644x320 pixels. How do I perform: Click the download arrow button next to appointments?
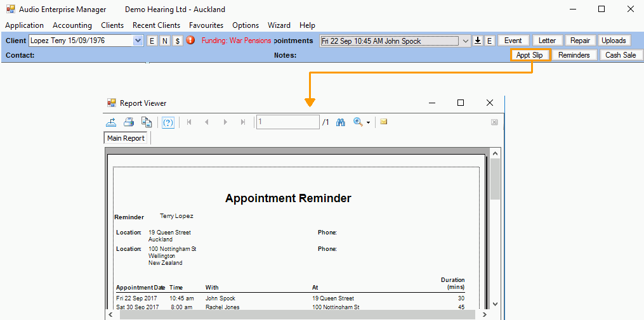pyautogui.click(x=478, y=41)
